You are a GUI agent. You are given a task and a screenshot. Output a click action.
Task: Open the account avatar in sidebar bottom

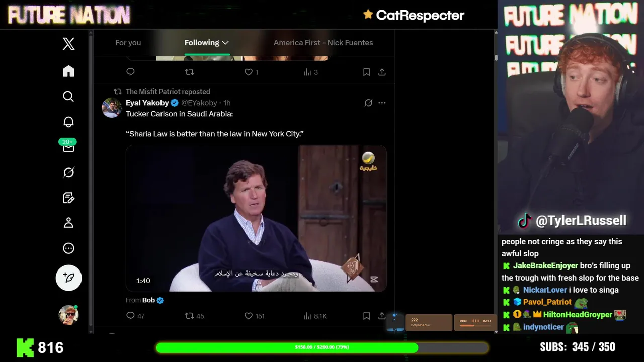pyautogui.click(x=68, y=315)
